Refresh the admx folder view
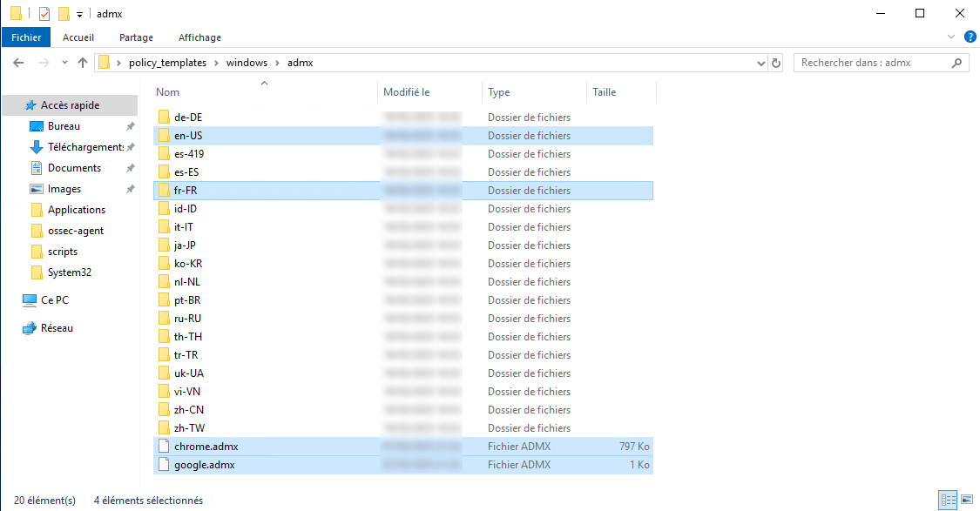This screenshot has height=511, width=980. [776, 63]
